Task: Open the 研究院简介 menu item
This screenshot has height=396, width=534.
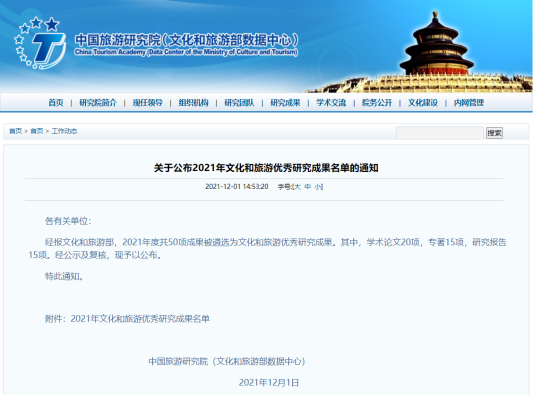Action: (x=98, y=102)
